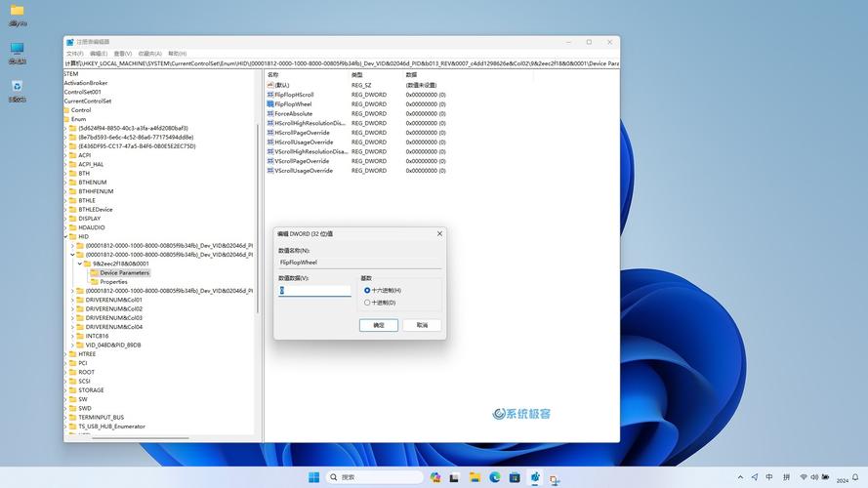Screen dimensions: 868x488
Task: Click the 数值数据 value data field
Action: (x=314, y=291)
